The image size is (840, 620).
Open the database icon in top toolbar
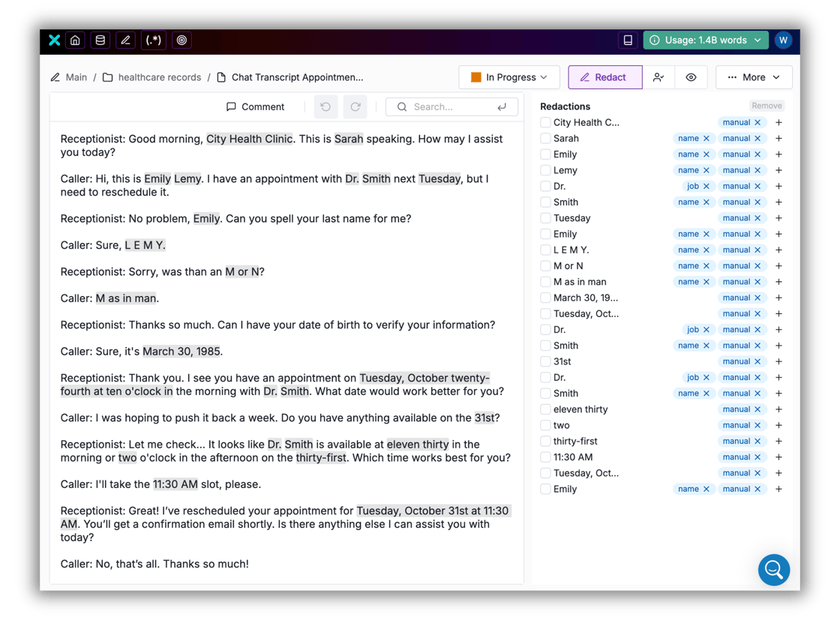100,40
